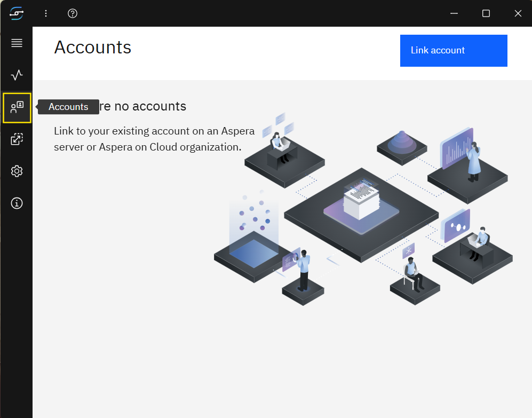Click the Accounts page heading

(x=93, y=47)
